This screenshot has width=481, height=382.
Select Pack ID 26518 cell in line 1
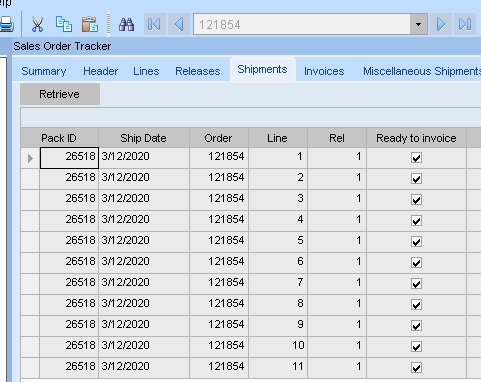click(69, 158)
